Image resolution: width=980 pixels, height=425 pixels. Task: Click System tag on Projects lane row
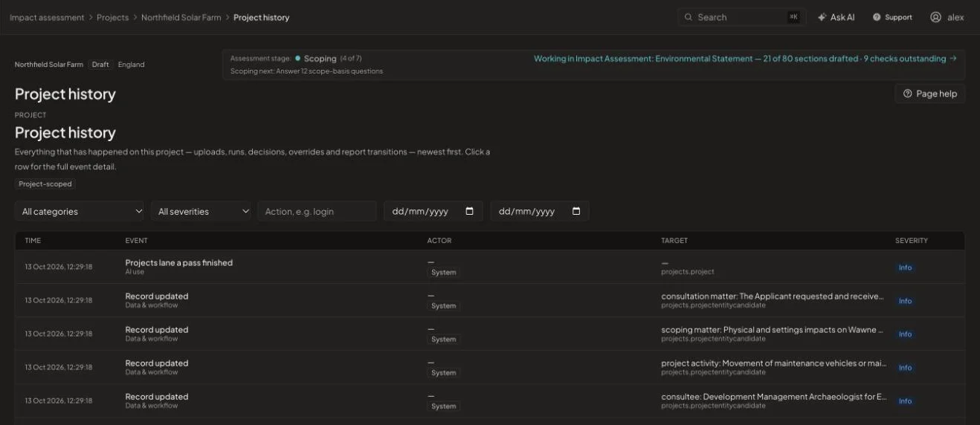(x=443, y=273)
